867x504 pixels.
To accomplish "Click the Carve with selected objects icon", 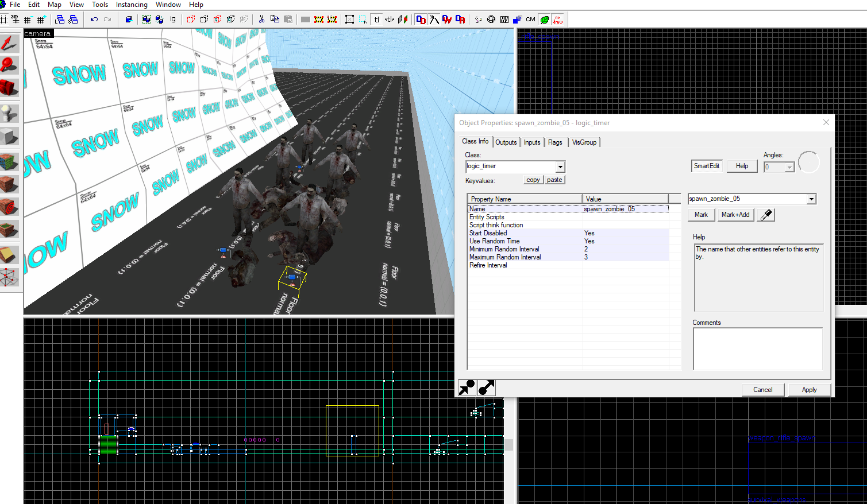I will 129,20.
